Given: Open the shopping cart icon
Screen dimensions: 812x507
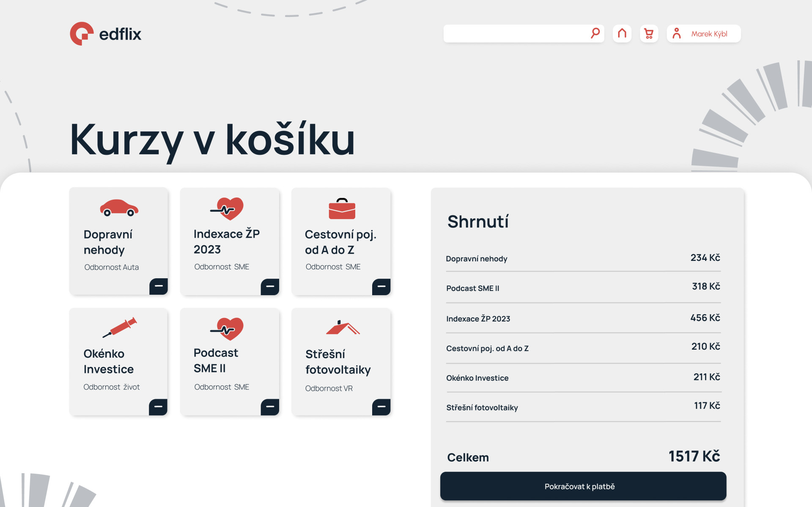Looking at the screenshot, I should 649,33.
